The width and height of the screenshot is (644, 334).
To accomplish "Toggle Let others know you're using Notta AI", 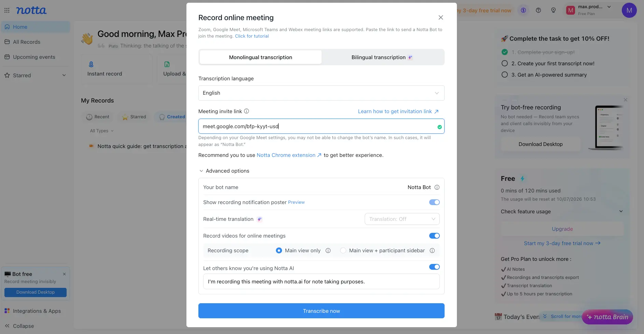I will [434, 267].
